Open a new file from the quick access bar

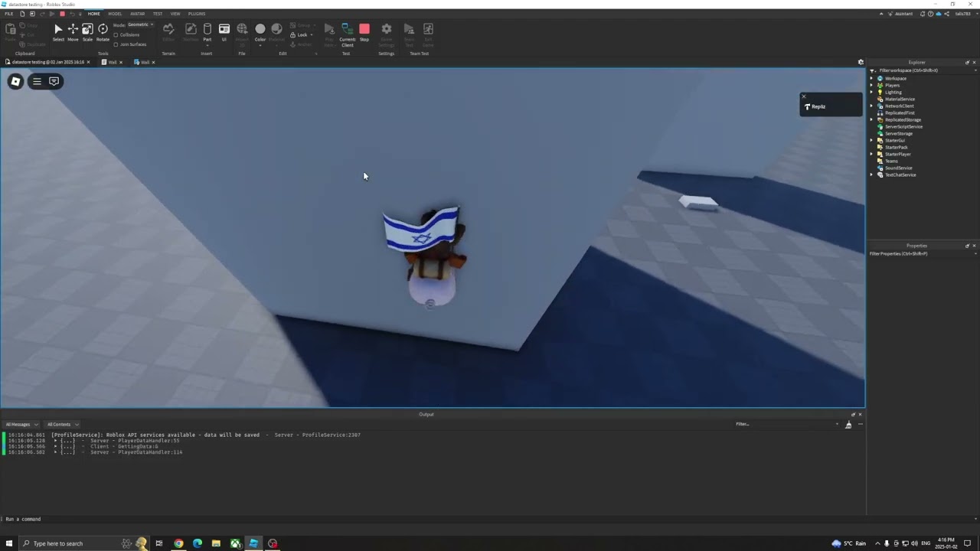point(22,14)
